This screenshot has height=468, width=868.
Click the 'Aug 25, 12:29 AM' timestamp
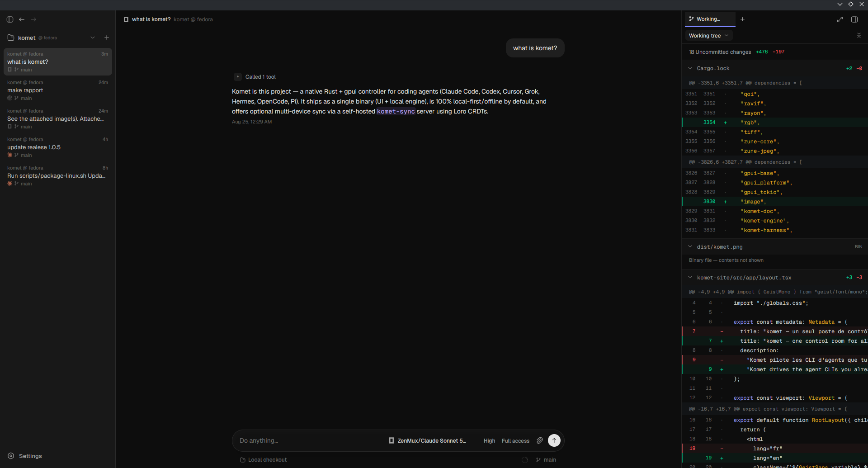click(x=252, y=122)
